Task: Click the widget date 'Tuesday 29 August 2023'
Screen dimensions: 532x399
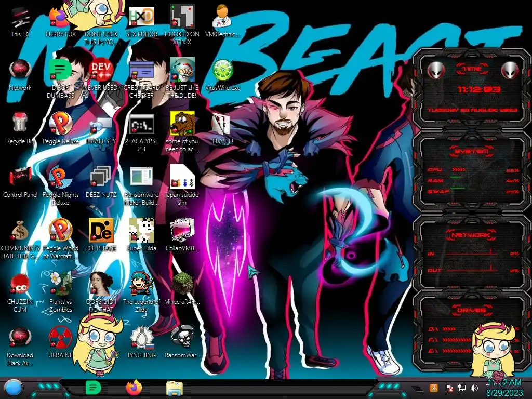Action: pyautogui.click(x=472, y=110)
